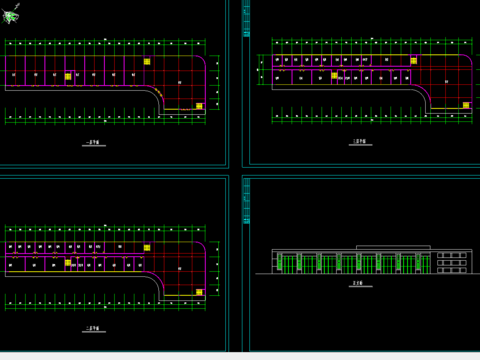Pick the mid-row yellow stair symbol in top-right plan
Image resolution: width=480 pixels, height=360 pixels.
click(334, 76)
